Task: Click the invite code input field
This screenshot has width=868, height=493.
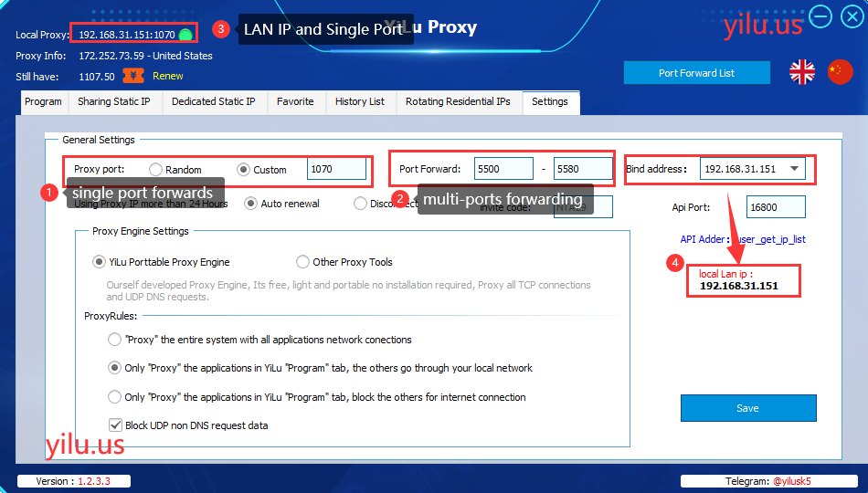Action: [583, 207]
